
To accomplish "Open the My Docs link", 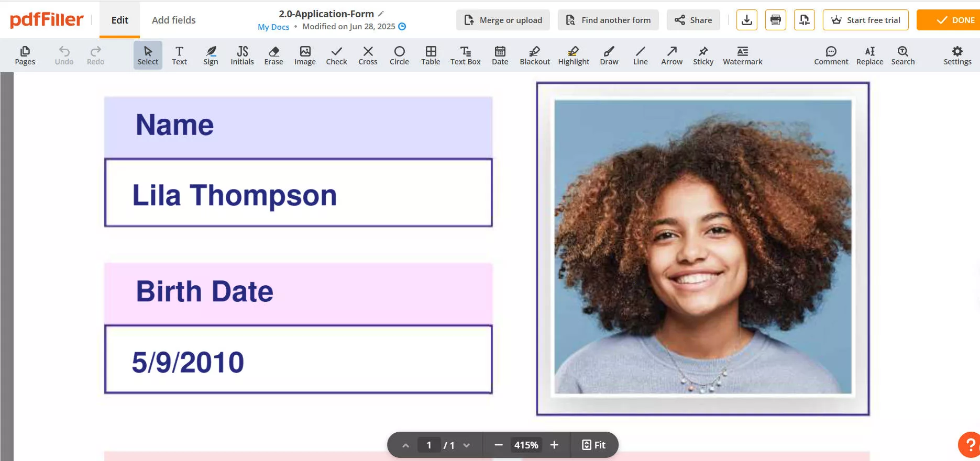I will 273,27.
